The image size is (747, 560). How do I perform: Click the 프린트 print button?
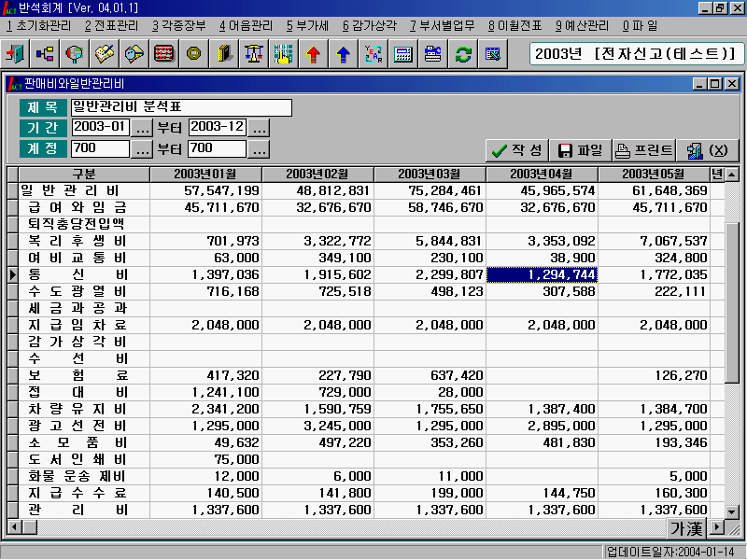[644, 150]
